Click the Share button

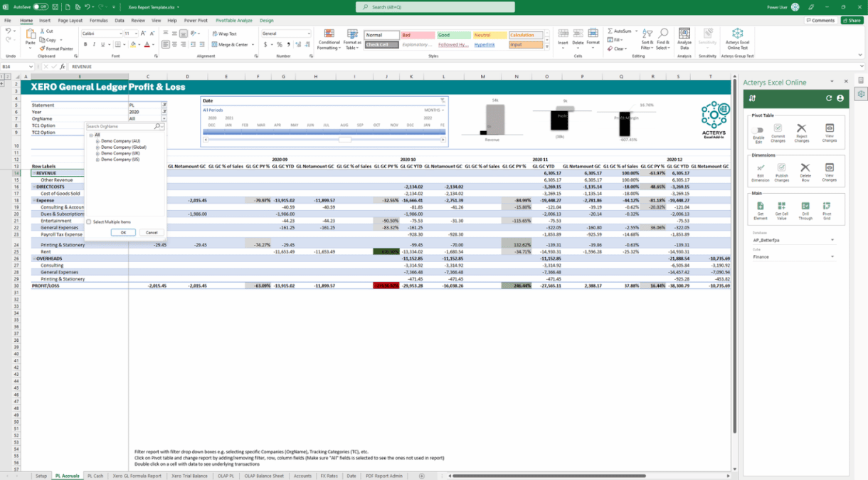(x=852, y=21)
